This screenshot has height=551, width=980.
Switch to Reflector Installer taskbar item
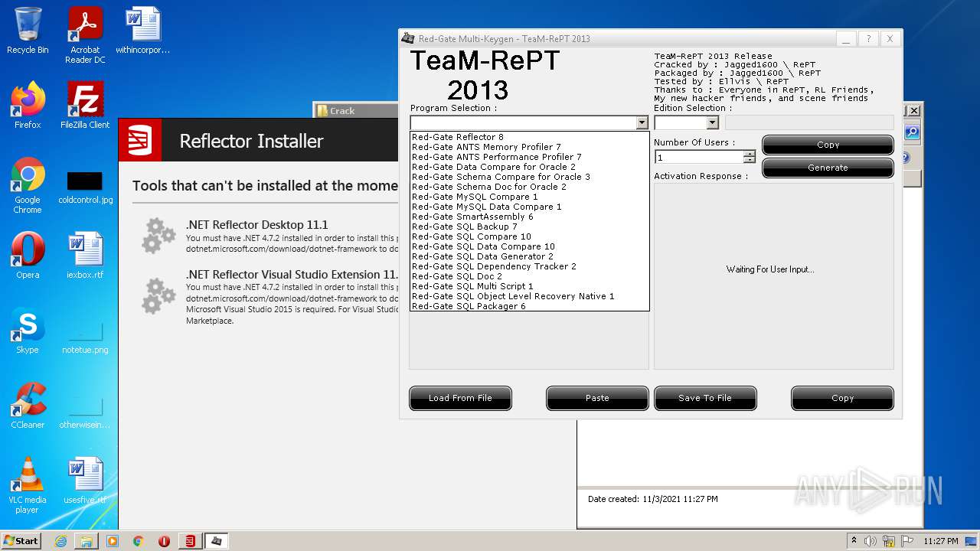click(190, 541)
